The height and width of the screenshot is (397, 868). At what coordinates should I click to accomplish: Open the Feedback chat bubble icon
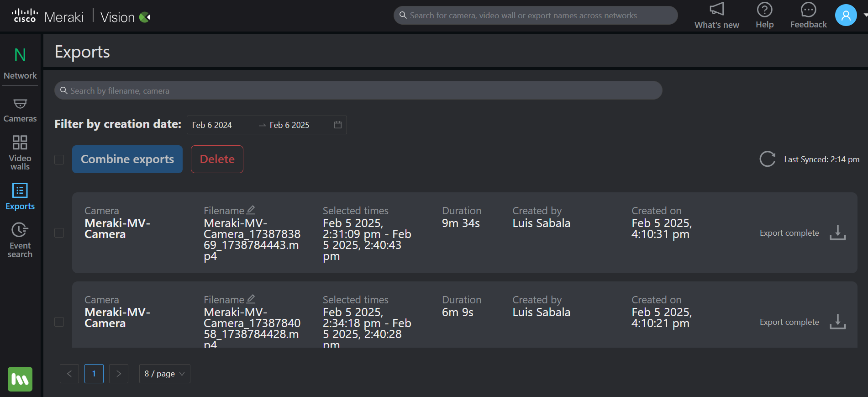(x=808, y=10)
